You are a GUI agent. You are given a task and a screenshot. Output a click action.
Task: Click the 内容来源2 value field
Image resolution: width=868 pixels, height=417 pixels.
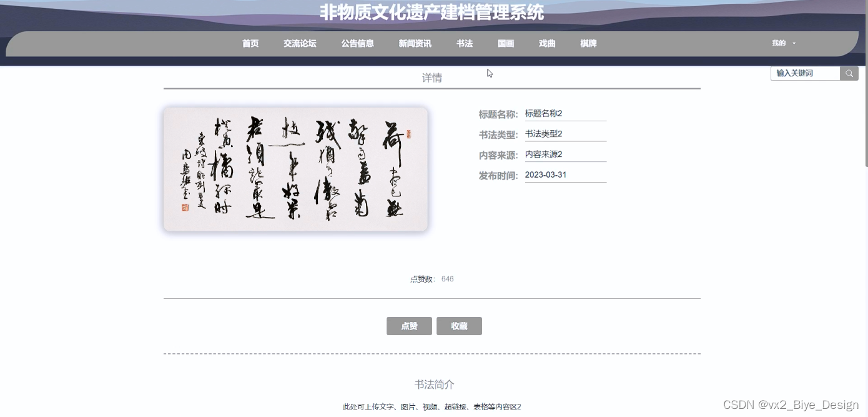point(566,154)
